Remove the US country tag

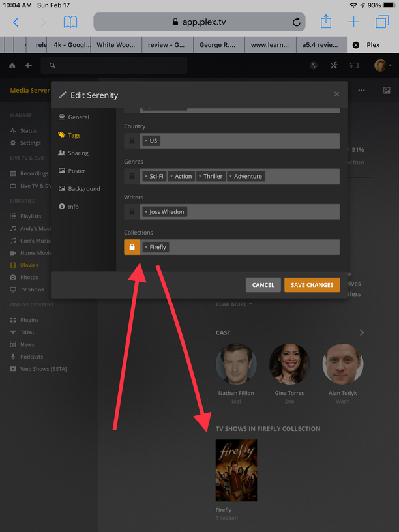point(146,140)
